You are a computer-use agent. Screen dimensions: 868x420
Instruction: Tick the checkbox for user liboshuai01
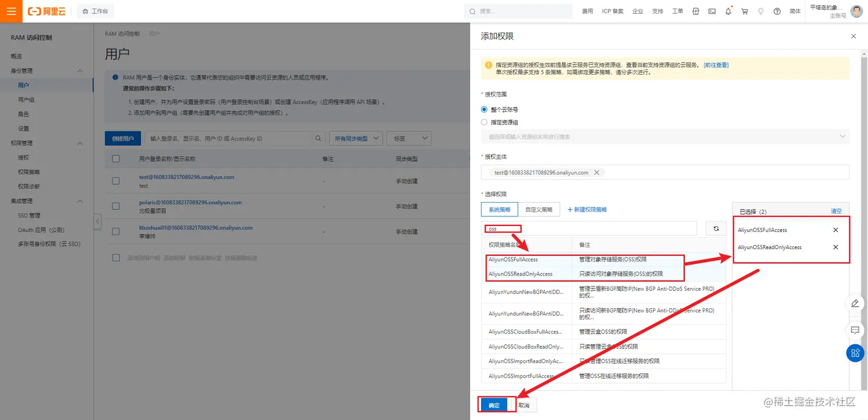point(115,231)
